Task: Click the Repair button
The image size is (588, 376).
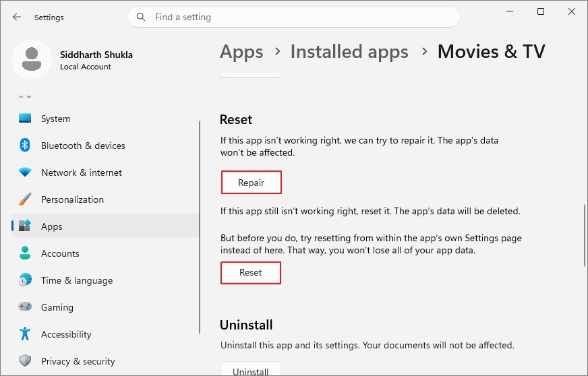Action: pos(252,183)
